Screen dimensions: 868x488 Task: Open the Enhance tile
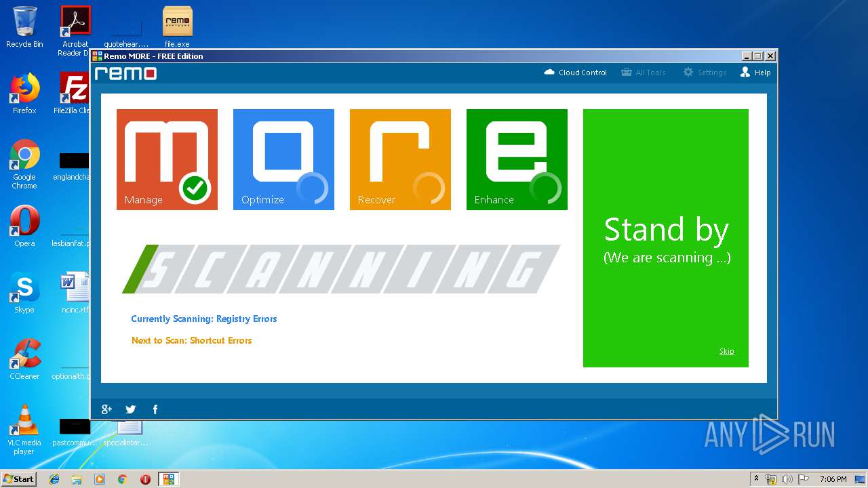(x=517, y=159)
